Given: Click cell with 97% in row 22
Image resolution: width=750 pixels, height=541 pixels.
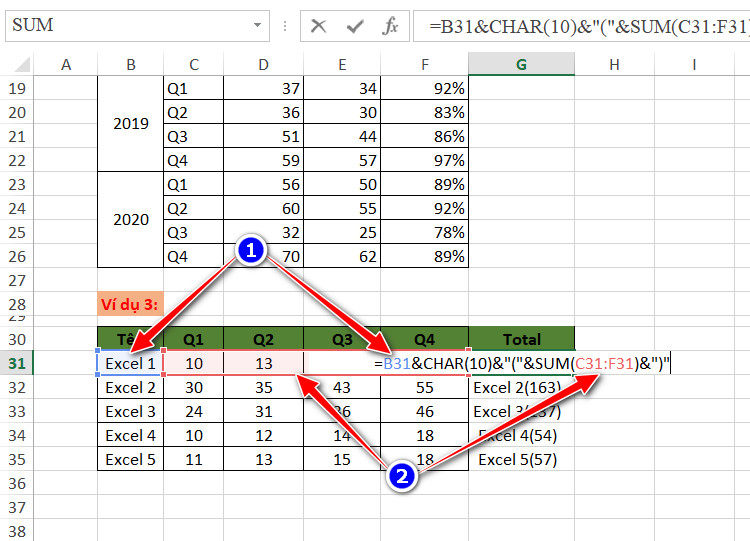Looking at the screenshot, I should (x=425, y=160).
